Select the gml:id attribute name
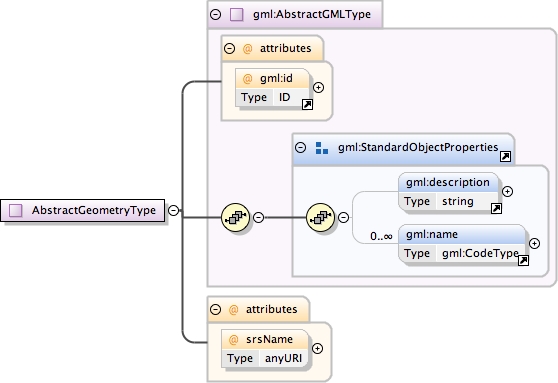The image size is (558, 383). 277,78
